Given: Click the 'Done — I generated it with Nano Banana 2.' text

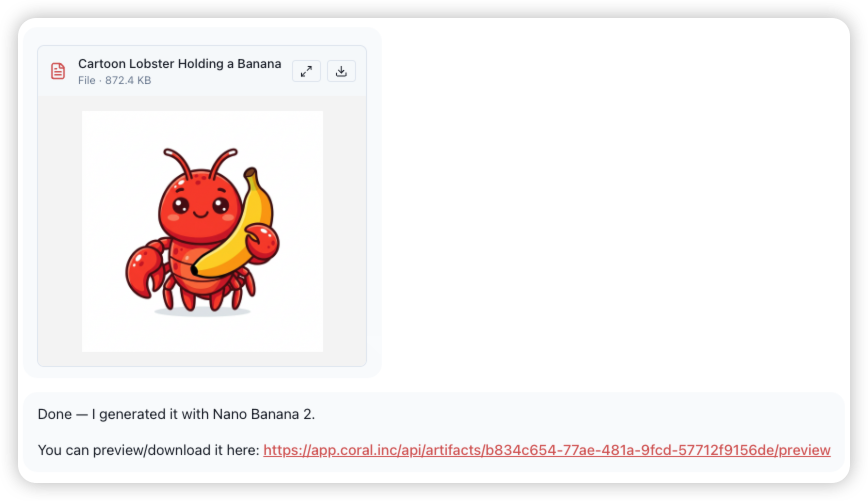Looking at the screenshot, I should (x=176, y=414).
